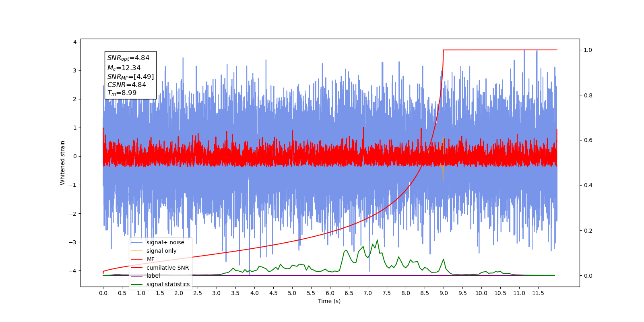Click the 'Time (s)' x-axis label

(x=329, y=301)
